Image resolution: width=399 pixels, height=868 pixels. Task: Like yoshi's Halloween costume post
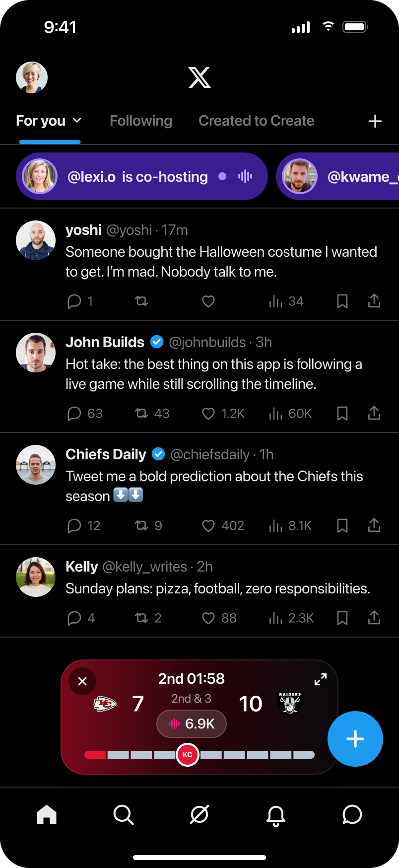(208, 301)
